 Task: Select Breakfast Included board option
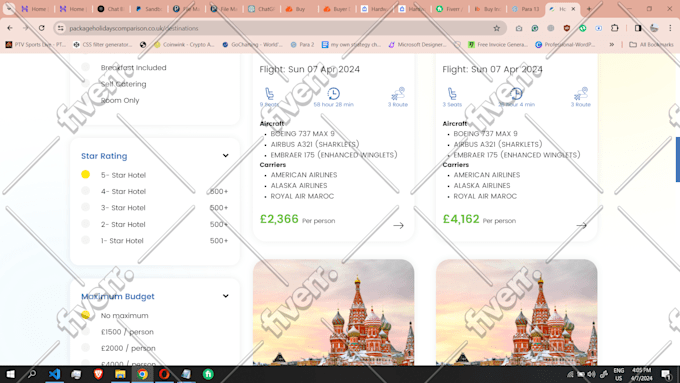[85, 67]
